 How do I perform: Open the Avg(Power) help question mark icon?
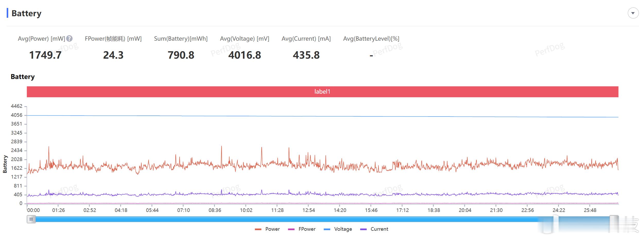point(69,39)
